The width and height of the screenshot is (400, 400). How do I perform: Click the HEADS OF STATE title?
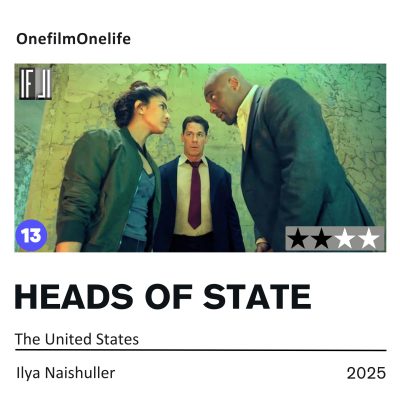tap(163, 296)
